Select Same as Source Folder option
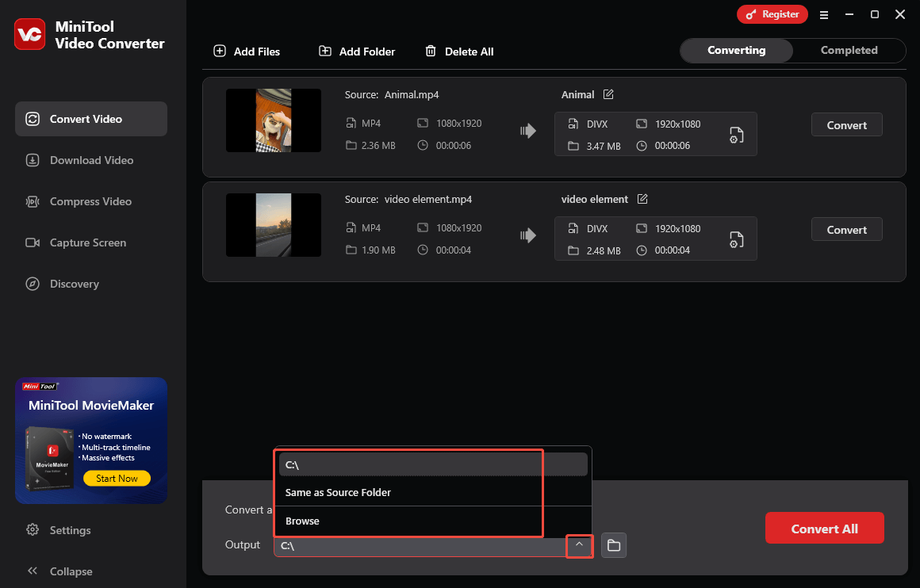920x588 pixels. [338, 492]
